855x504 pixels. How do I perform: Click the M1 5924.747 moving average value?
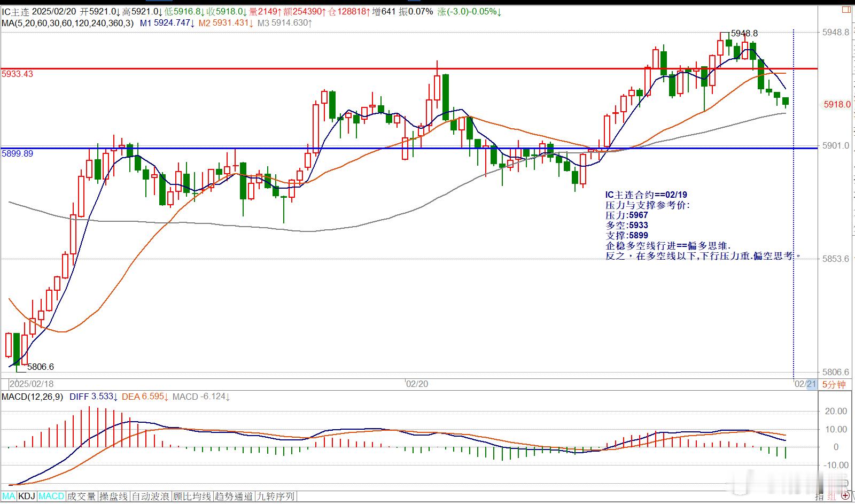coord(167,23)
